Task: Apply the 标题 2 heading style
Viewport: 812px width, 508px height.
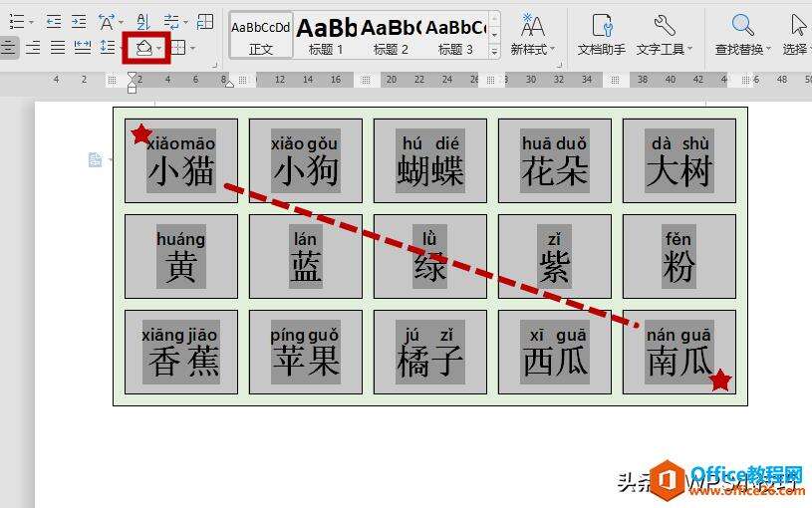Action: point(391,35)
